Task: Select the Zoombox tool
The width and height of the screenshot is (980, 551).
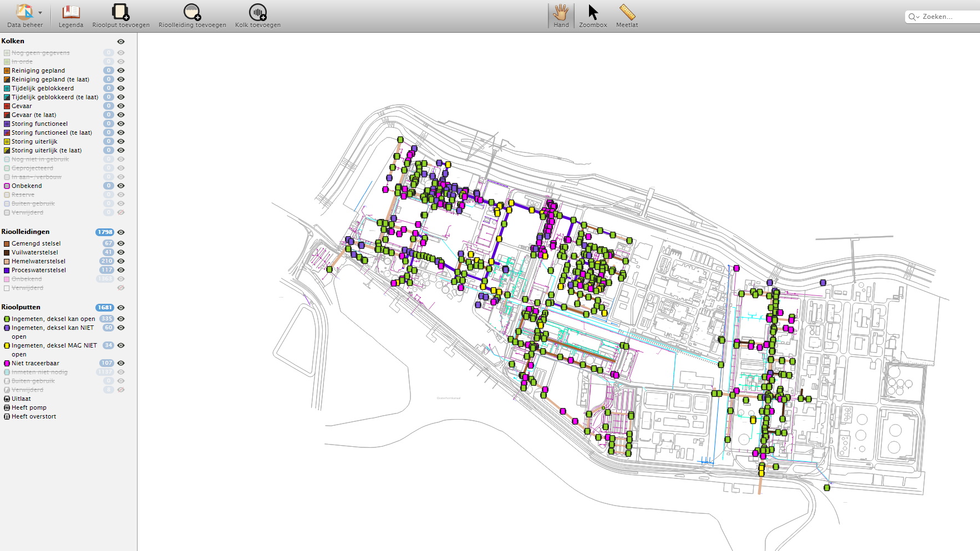Action: (593, 16)
